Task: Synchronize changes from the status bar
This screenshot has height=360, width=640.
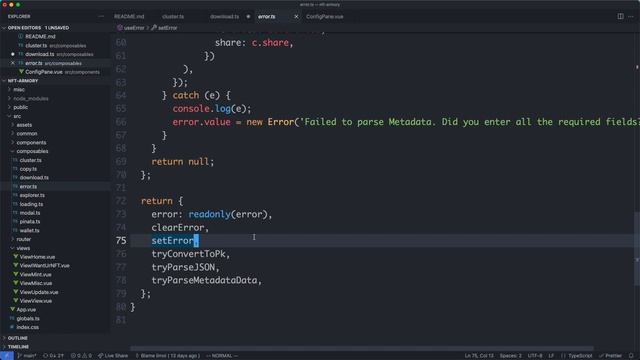Action: pyautogui.click(x=53, y=356)
